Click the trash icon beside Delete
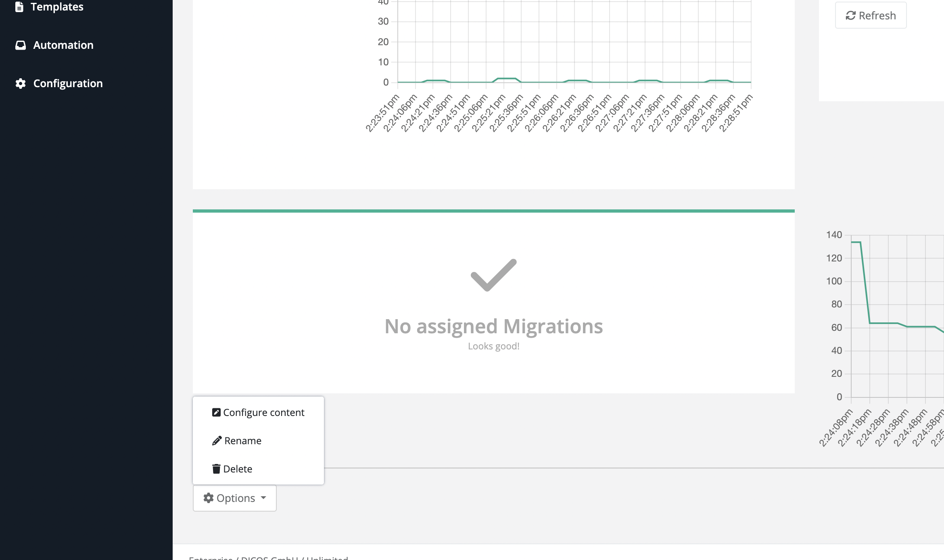944x560 pixels. (x=217, y=468)
